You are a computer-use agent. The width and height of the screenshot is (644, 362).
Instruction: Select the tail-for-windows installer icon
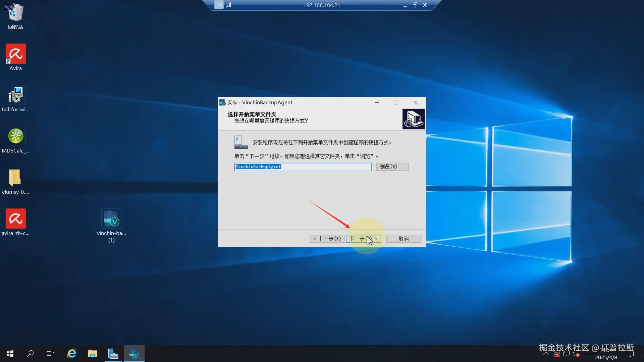pos(15,96)
